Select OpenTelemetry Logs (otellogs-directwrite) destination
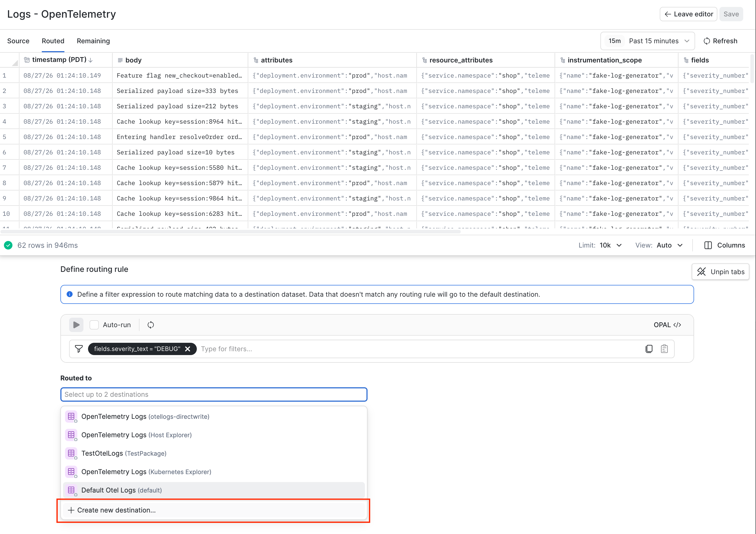 coord(214,416)
